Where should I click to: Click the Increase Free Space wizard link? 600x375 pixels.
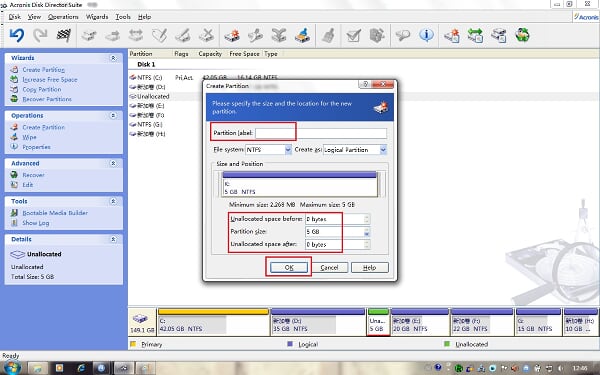click(50, 80)
